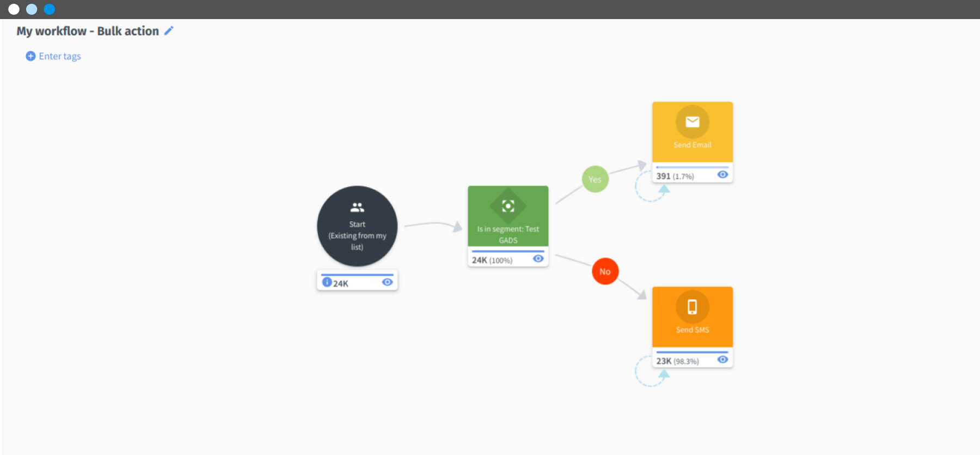
Task: Edit workflow name with pencil icon
Action: tap(169, 31)
